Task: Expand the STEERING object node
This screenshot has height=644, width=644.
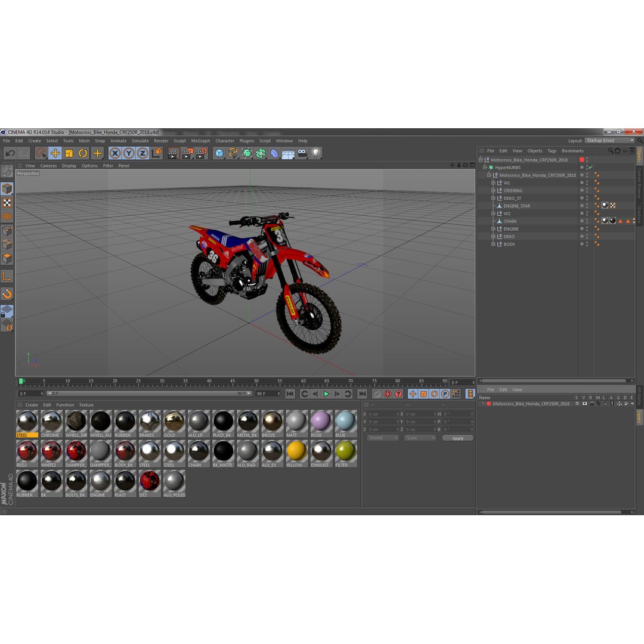Action: coord(493,191)
